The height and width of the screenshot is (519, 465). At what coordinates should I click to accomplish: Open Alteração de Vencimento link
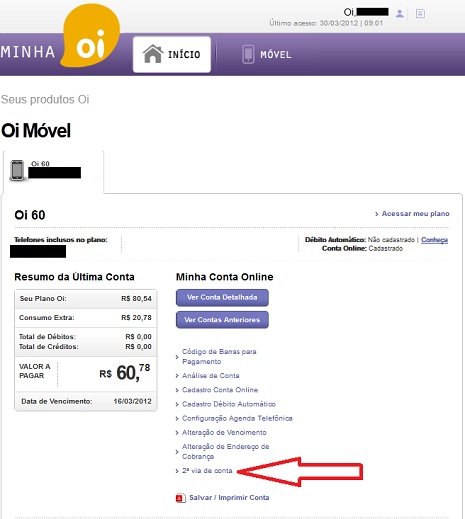tap(224, 433)
